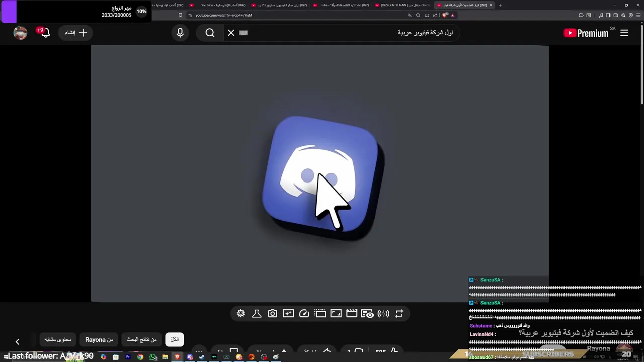Screen dimensions: 644x362
Task: Open a new browser tab
Action: pyautogui.click(x=500, y=5)
